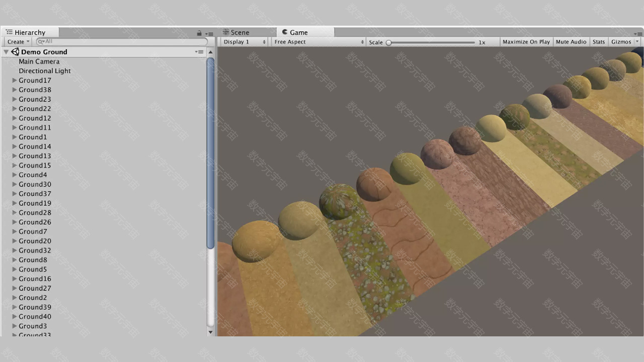This screenshot has width=644, height=362.
Task: Expand the Ground12 object
Action: click(x=15, y=118)
